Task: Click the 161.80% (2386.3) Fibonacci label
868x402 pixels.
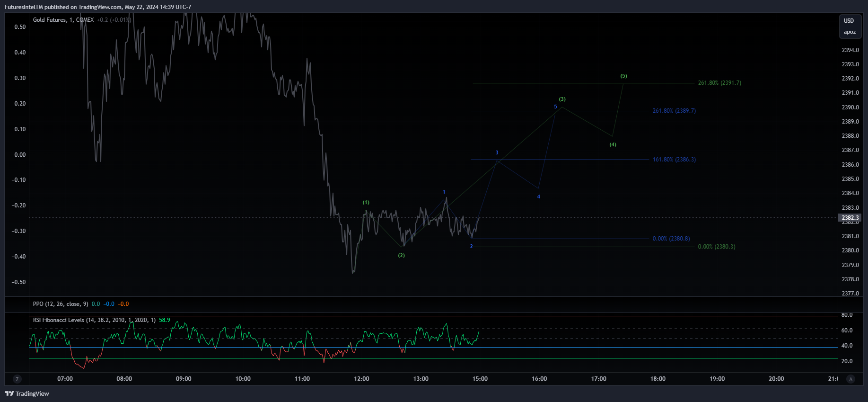Action: click(x=674, y=160)
